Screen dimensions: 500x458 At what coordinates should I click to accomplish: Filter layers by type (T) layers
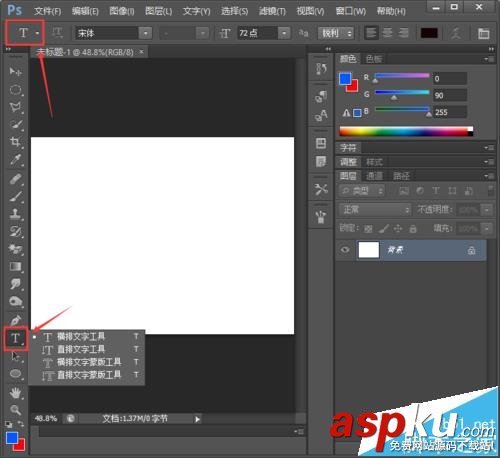point(436,191)
